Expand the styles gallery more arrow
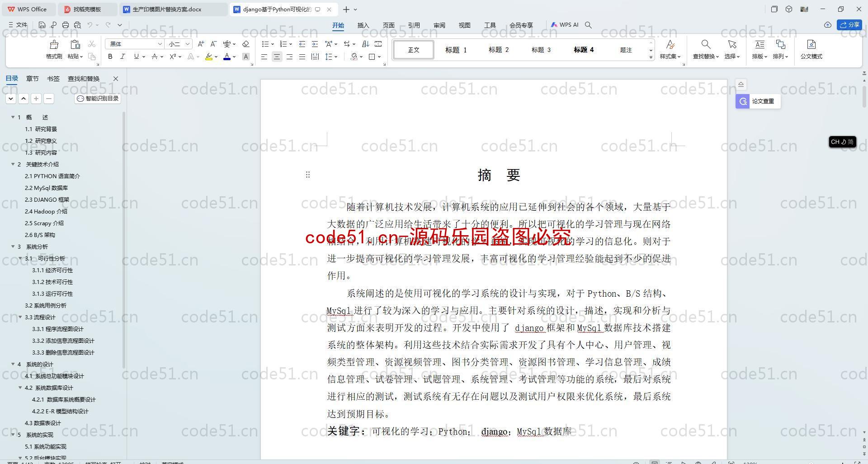This screenshot has width=868, height=464. click(x=651, y=57)
